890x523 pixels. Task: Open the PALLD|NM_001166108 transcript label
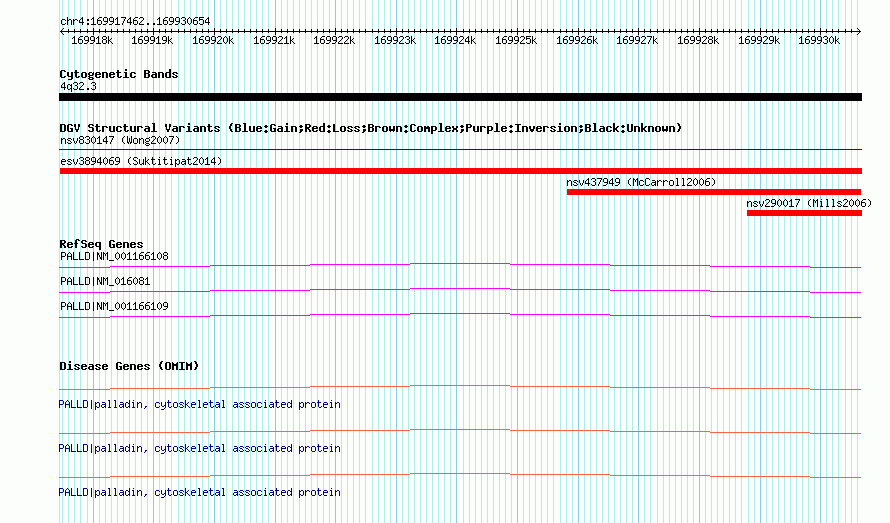click(x=114, y=256)
